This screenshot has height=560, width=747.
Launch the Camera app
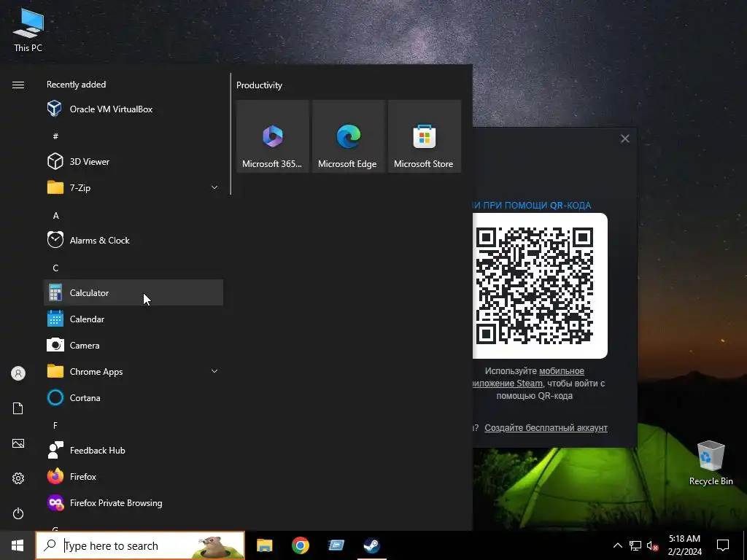pyautogui.click(x=133, y=345)
